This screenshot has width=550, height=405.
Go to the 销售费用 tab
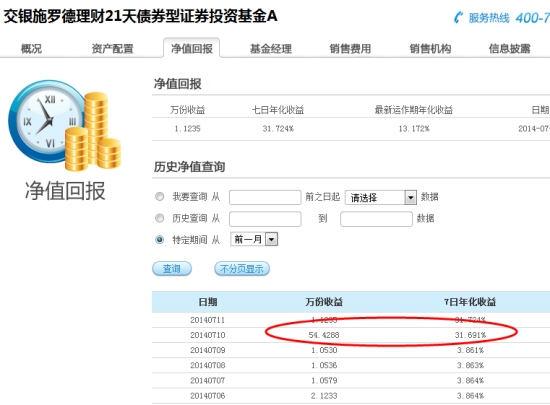(350, 48)
